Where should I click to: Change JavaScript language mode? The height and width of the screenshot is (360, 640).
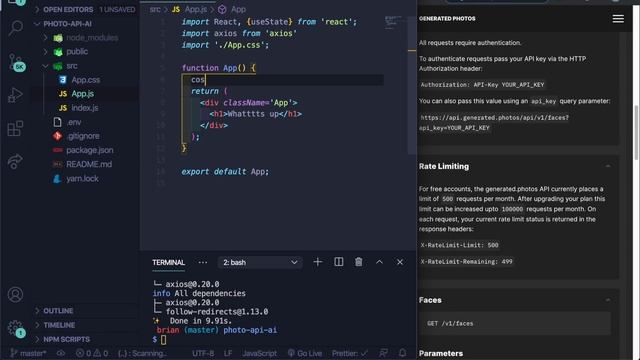pos(259,353)
